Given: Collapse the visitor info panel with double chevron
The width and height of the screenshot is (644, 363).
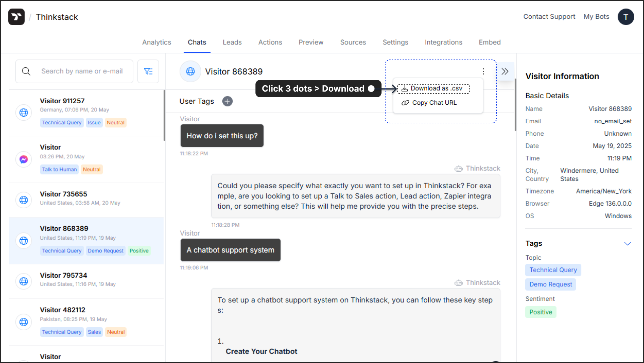Looking at the screenshot, I should pyautogui.click(x=505, y=71).
